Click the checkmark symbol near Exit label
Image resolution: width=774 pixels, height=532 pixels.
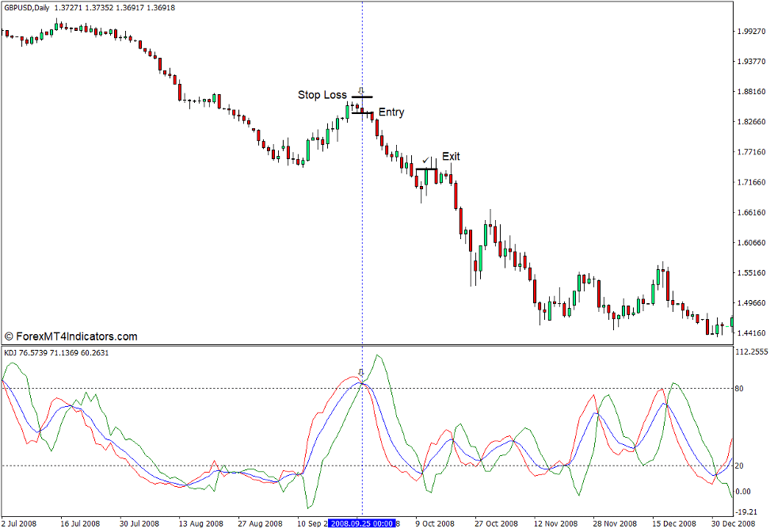pos(427,158)
